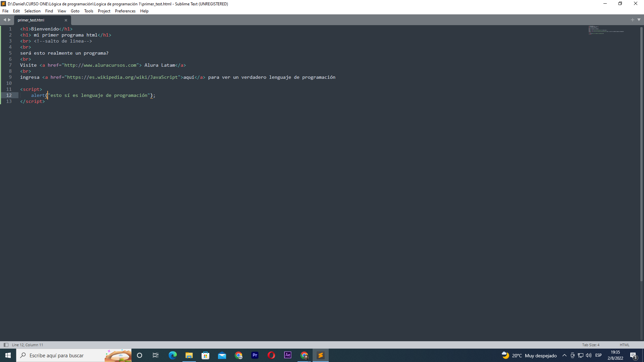Click the Line 12 Column 11 status indicator
Image resolution: width=644 pixels, height=362 pixels.
click(x=28, y=345)
